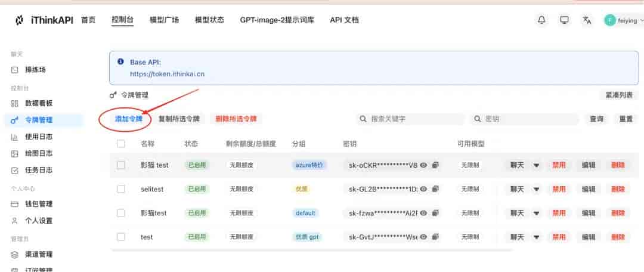Viewport: 644px width, 272px height.
Task: Open 控制台 in top navigation
Action: 122,20
